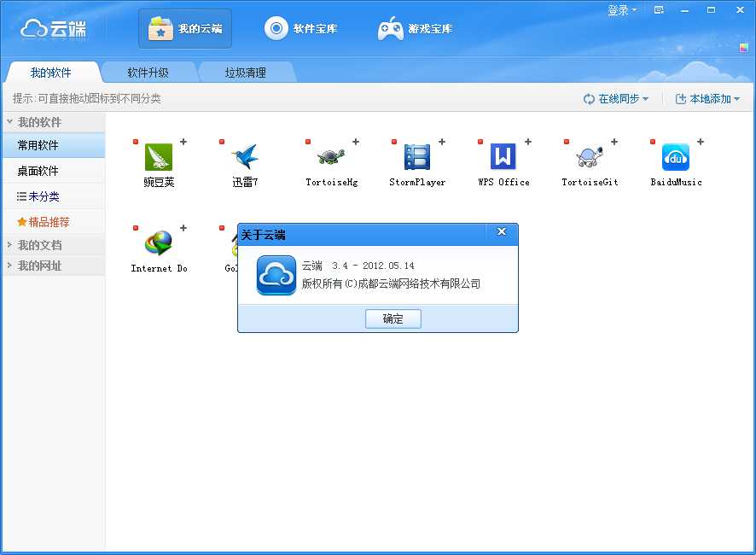Click the 提示 hint text

coord(86,98)
